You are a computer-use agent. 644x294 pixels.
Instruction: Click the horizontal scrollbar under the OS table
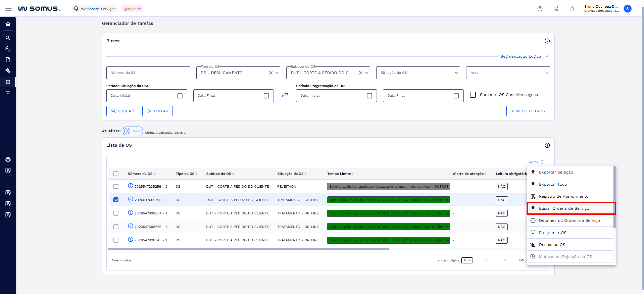click(x=248, y=249)
